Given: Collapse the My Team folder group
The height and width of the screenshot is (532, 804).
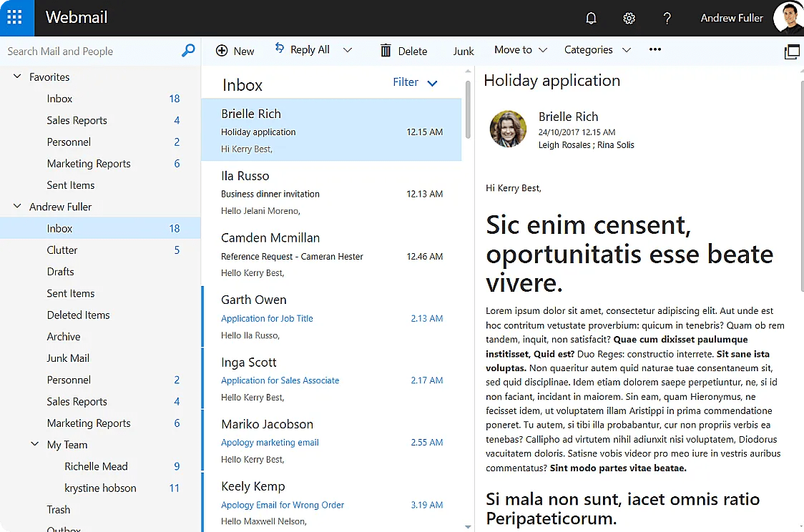Looking at the screenshot, I should [x=34, y=444].
